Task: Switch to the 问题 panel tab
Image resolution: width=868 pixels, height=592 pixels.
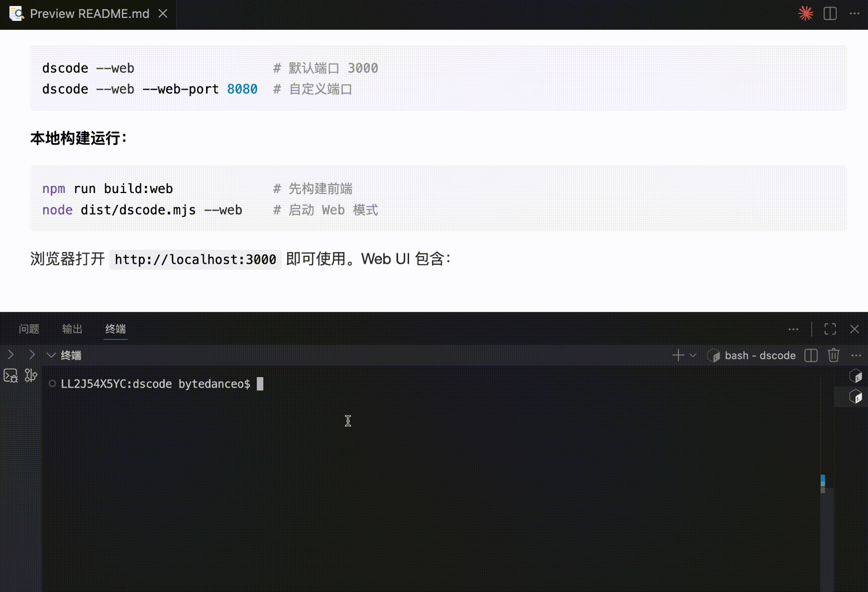Action: point(29,329)
